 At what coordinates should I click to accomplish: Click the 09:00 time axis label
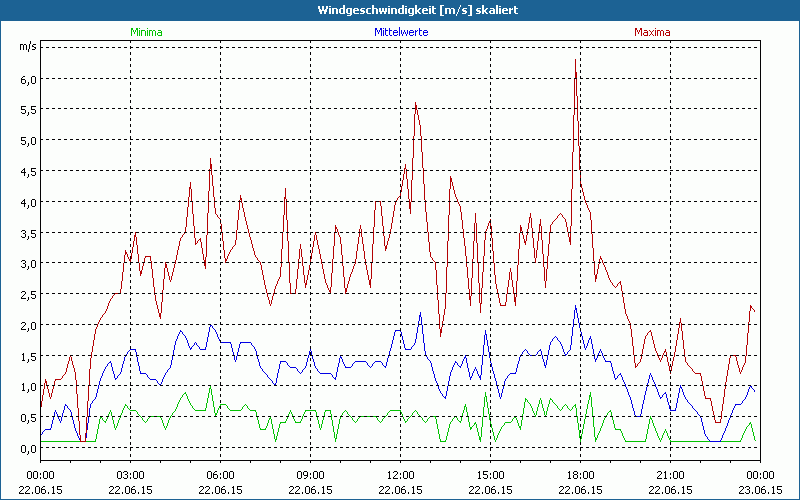pos(310,475)
